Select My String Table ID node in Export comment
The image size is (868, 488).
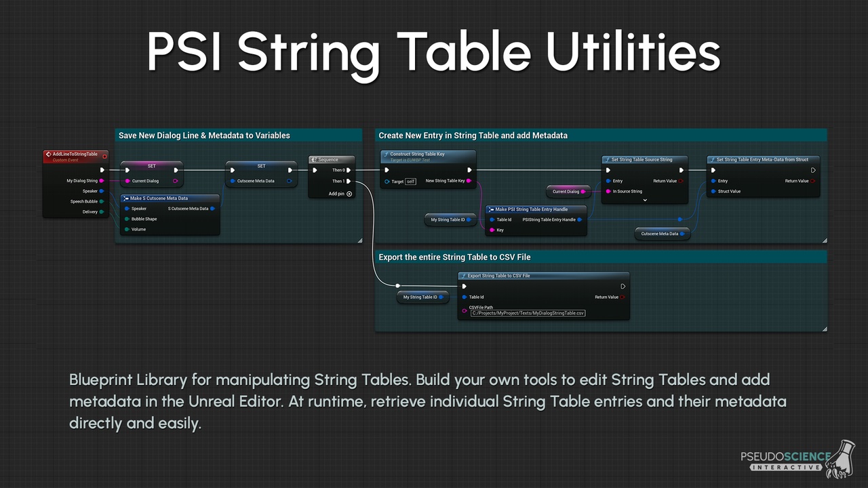tap(422, 297)
